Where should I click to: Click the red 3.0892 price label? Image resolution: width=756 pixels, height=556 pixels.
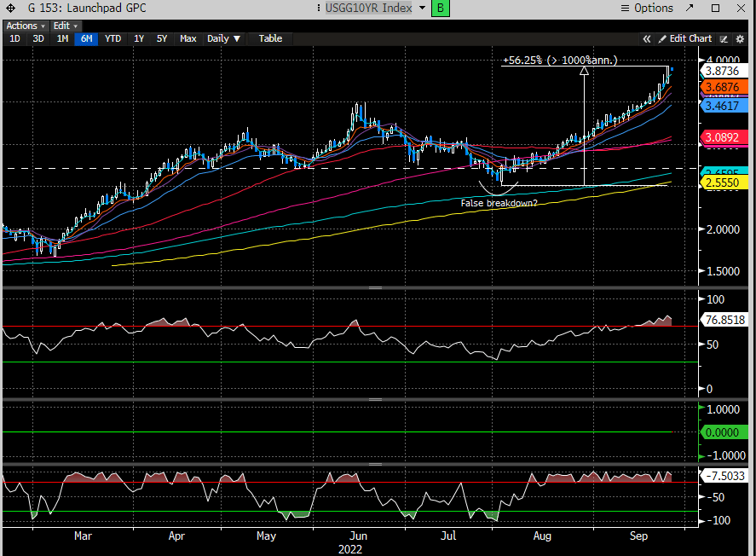tap(724, 138)
